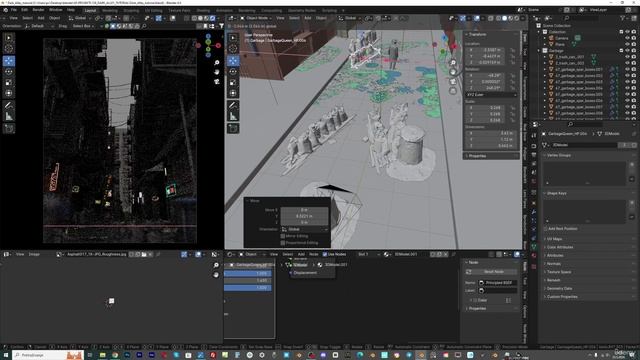Image resolution: width=640 pixels, height=360 pixels.
Task: Open Orientation Global dropdown in Move panel
Action: point(304,229)
